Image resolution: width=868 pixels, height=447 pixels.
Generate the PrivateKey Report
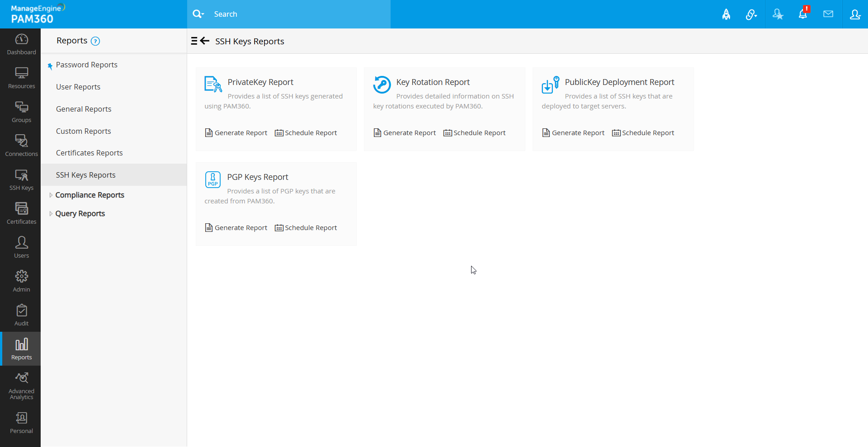click(x=236, y=133)
